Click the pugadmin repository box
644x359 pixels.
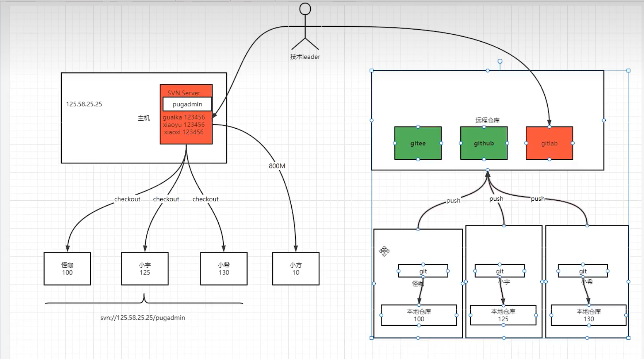pos(187,104)
